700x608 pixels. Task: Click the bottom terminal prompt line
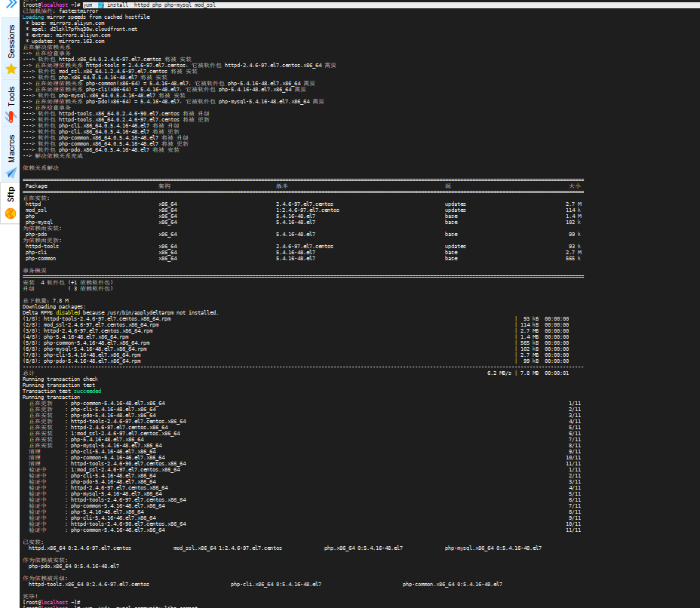53,602
